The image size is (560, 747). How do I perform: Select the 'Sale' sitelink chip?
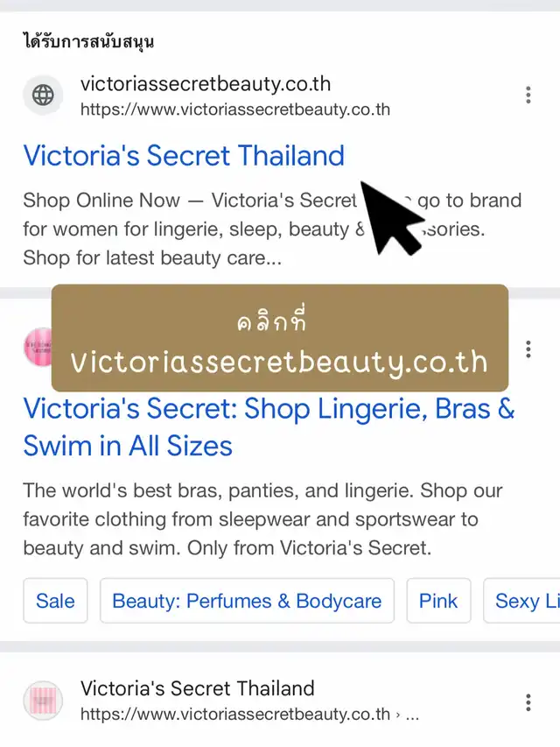(55, 601)
